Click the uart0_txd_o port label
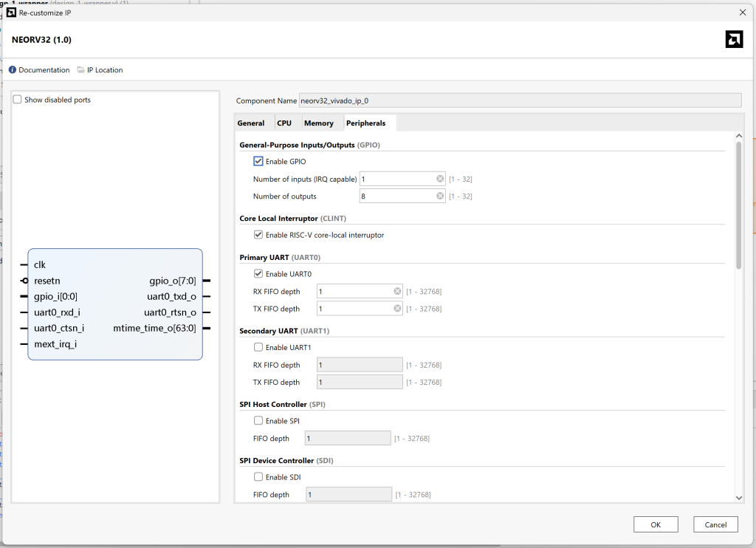The image size is (756, 548). 171,296
